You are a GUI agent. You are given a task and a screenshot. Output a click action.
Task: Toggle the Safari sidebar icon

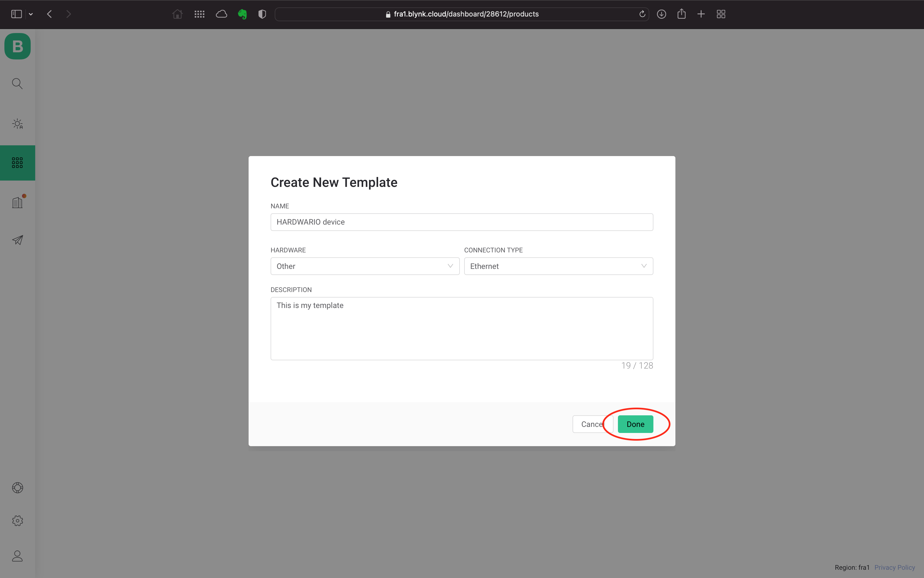coord(16,14)
